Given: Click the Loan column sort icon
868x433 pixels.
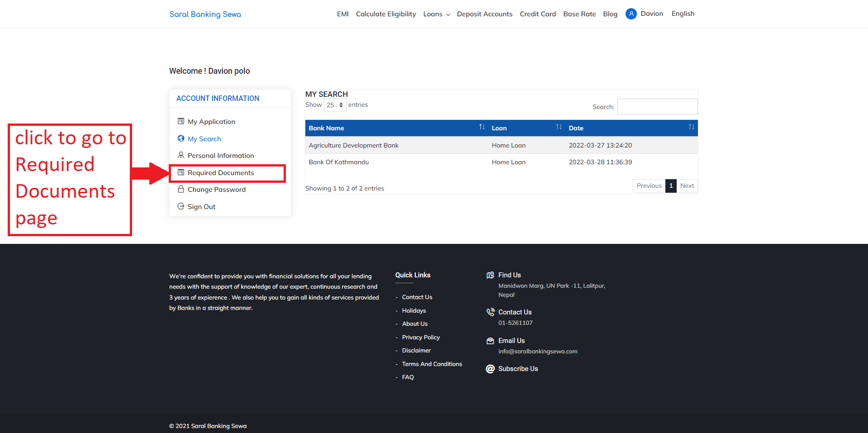Looking at the screenshot, I should pyautogui.click(x=559, y=127).
